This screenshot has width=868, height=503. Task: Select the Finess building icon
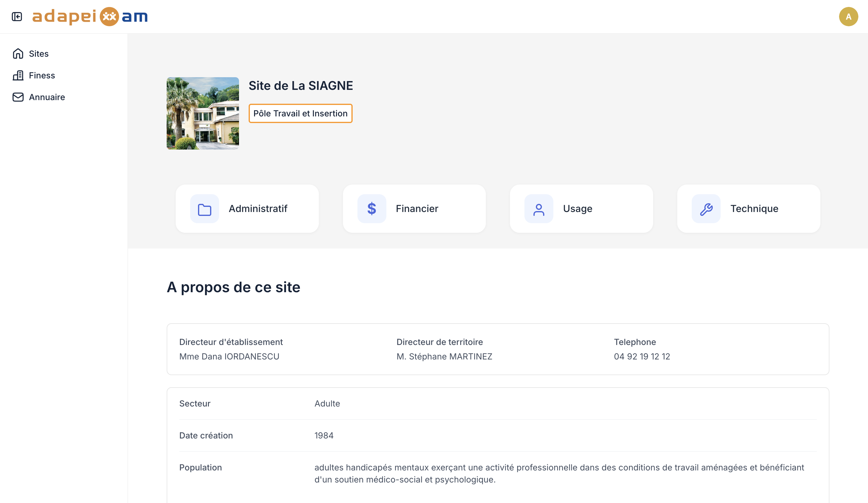[x=18, y=75]
